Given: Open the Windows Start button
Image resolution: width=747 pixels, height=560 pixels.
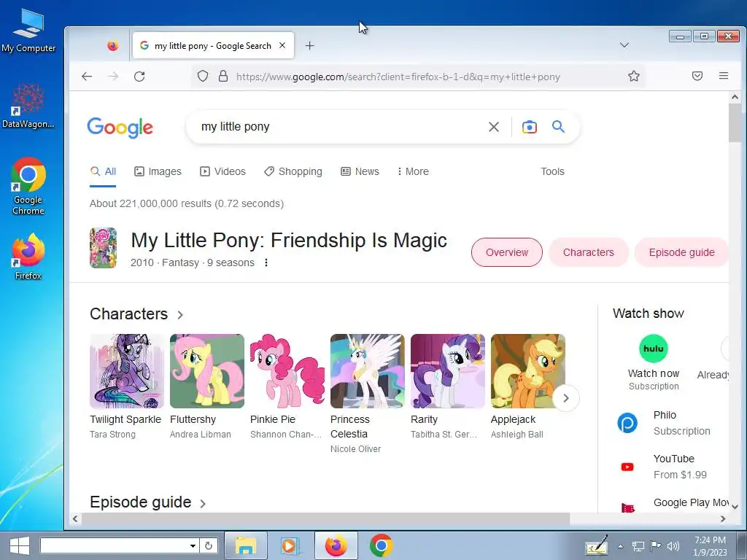Looking at the screenshot, I should 20,545.
